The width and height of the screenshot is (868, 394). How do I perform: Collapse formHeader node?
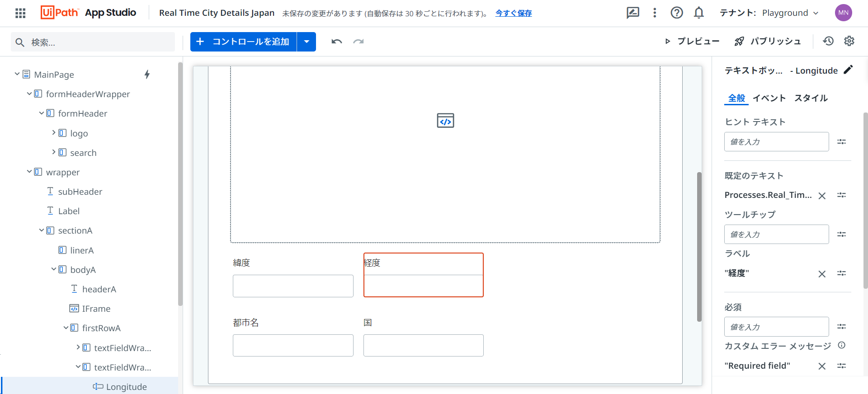(41, 113)
